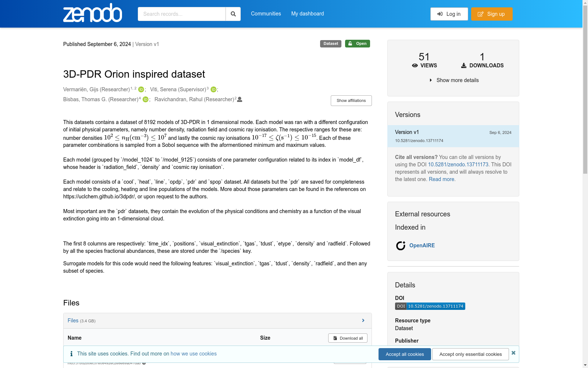Click the Sep 6, 2024 version date

[x=500, y=132]
